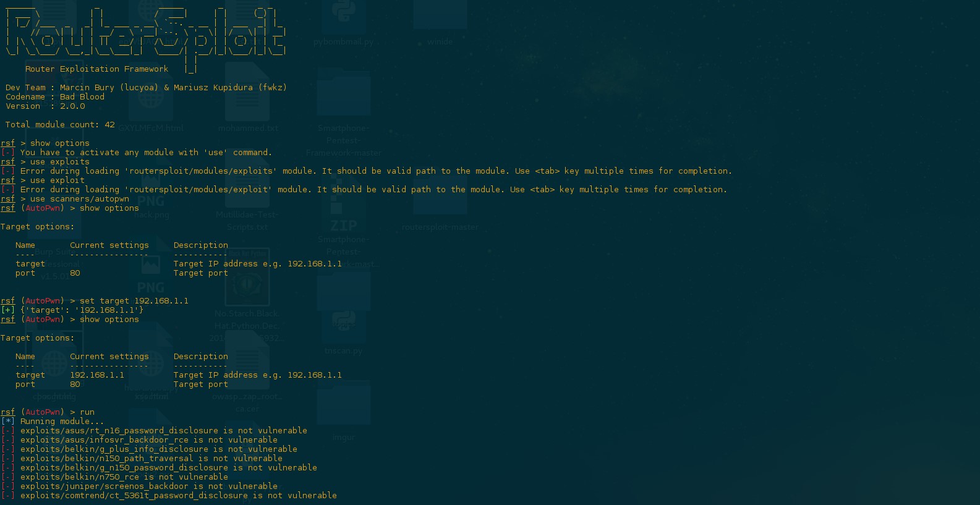The width and height of the screenshot is (980, 505).
Task: Open the pybombmail.py Python file icon on desktop
Action: [x=344, y=16]
